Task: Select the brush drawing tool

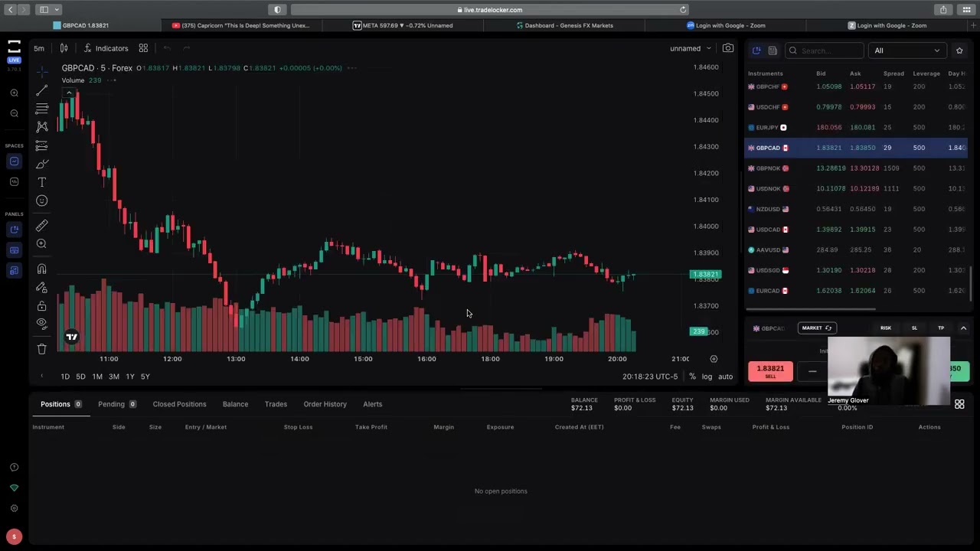Action: 42,164
